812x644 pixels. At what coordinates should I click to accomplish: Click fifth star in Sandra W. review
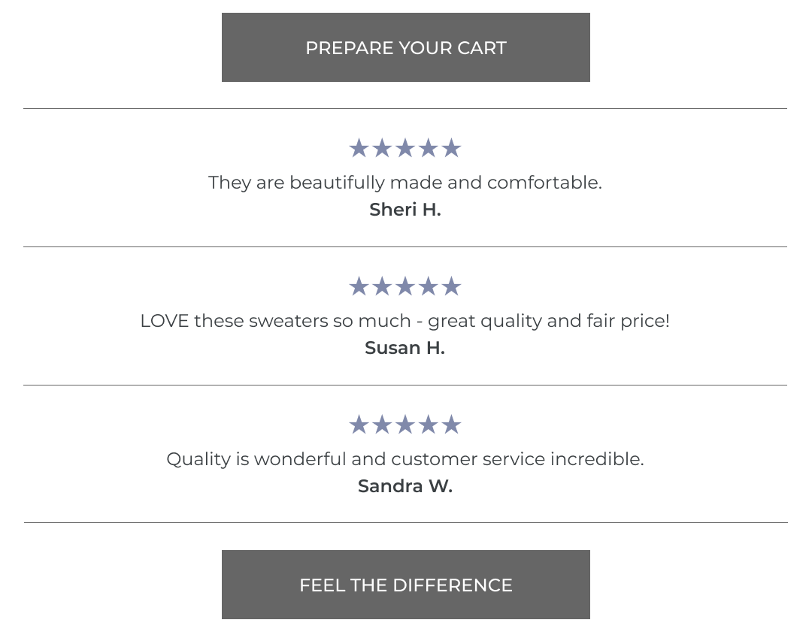coord(452,425)
